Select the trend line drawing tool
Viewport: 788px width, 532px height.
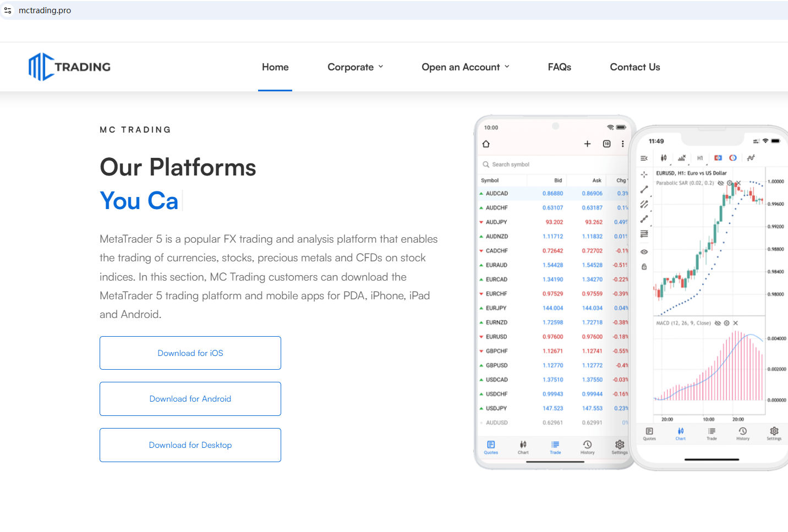pyautogui.click(x=644, y=189)
